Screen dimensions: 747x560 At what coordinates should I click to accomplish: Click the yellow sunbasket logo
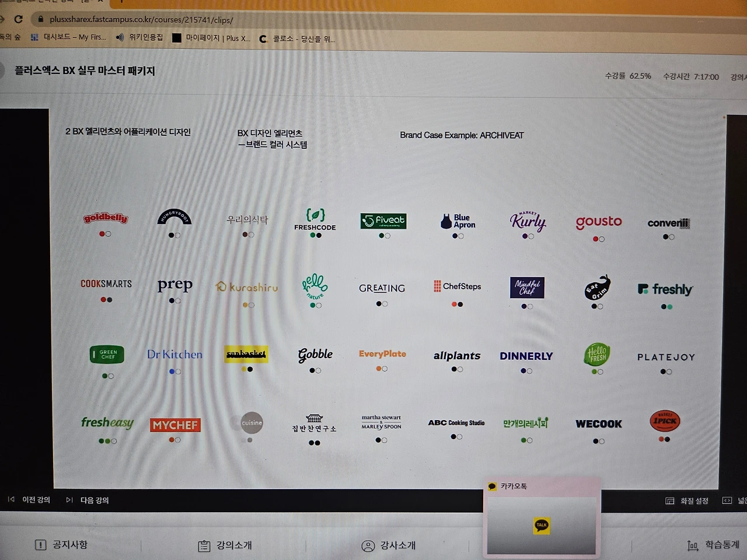pos(246,353)
